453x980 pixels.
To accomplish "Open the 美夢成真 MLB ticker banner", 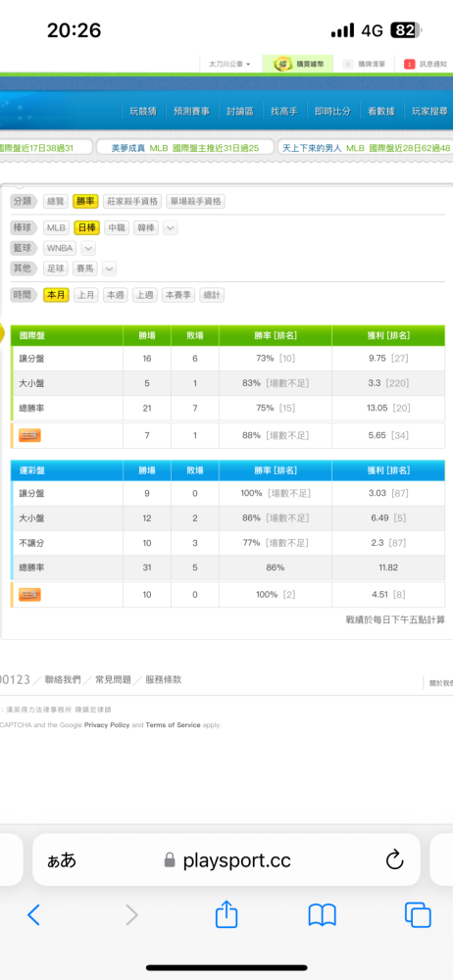I will (x=185, y=148).
